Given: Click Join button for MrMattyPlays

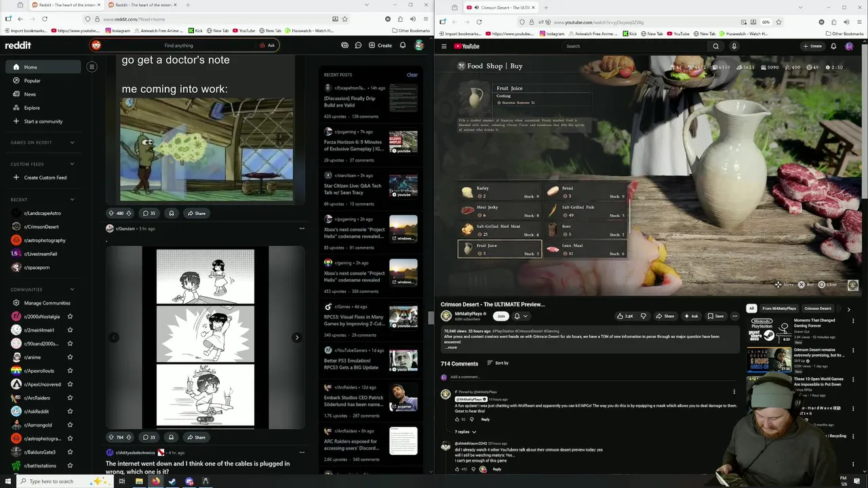Looking at the screenshot, I should (x=501, y=316).
